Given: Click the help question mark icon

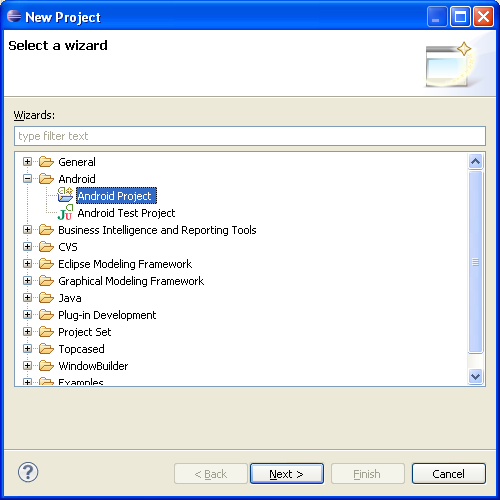Looking at the screenshot, I should click(28, 472).
